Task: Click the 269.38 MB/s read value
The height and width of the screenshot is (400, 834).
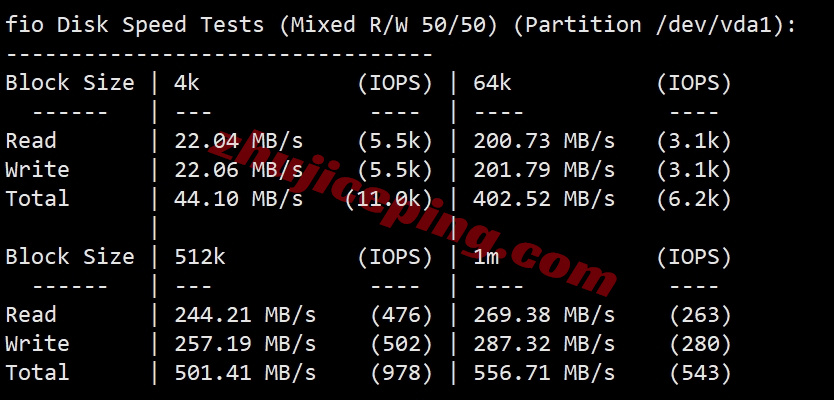Action: click(x=544, y=315)
